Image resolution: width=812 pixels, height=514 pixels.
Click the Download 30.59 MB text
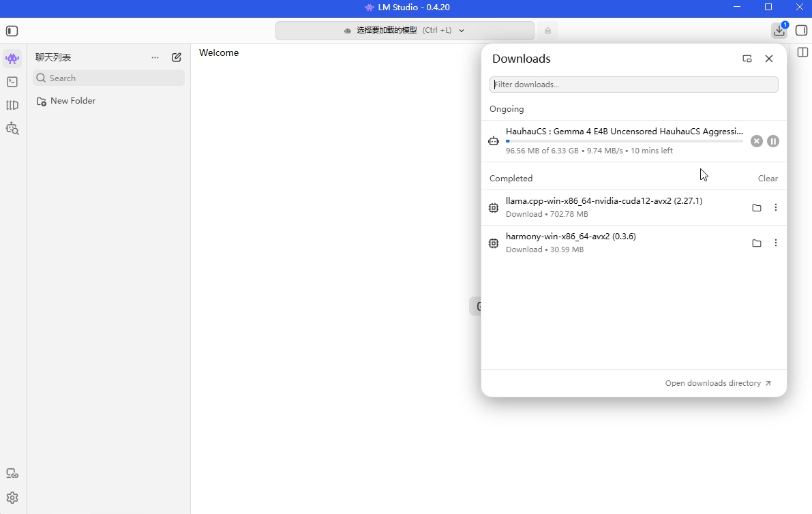pyautogui.click(x=545, y=250)
